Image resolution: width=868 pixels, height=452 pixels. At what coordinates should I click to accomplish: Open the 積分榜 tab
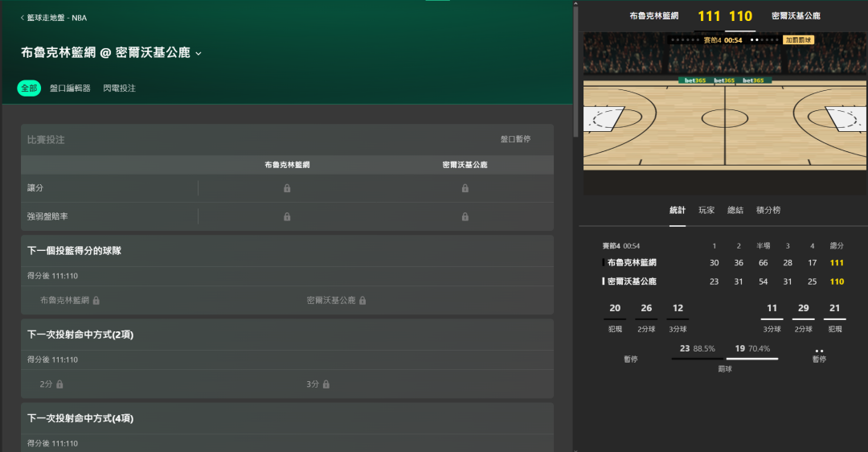tap(768, 211)
